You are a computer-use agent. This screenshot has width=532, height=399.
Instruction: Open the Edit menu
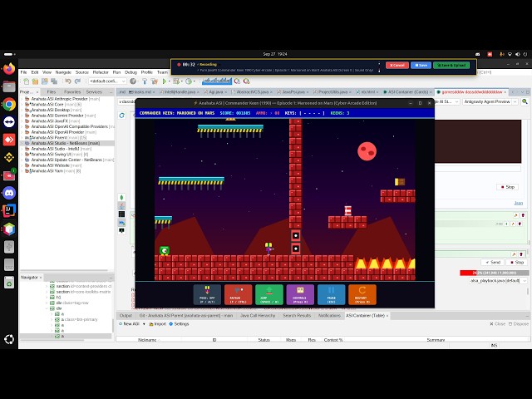35,72
